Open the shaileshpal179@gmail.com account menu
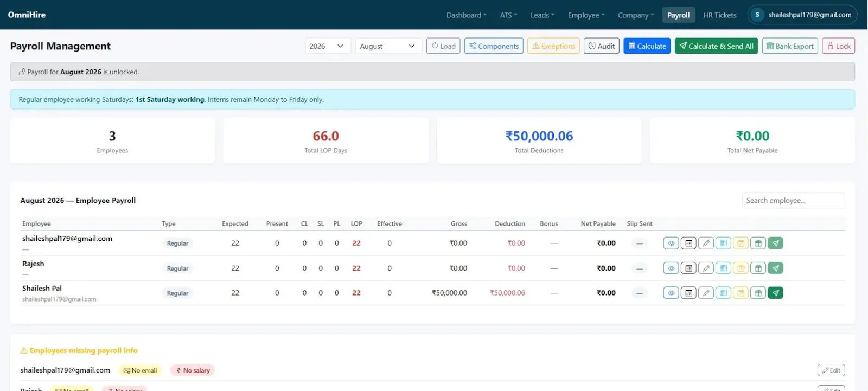Viewport: 868px width, 391px height. point(802,15)
